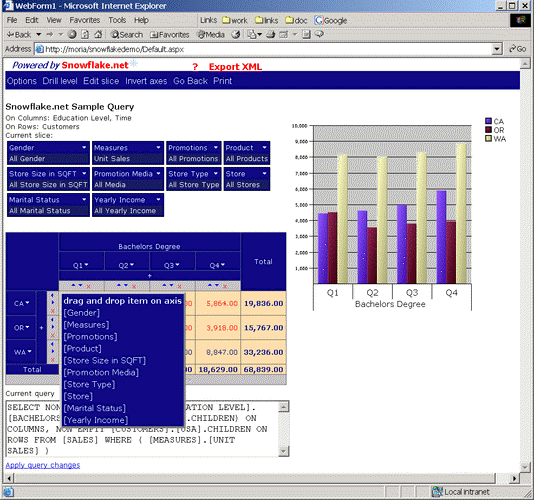The image size is (534, 500).
Task: Click Drill level in navigation bar
Action: (60, 81)
